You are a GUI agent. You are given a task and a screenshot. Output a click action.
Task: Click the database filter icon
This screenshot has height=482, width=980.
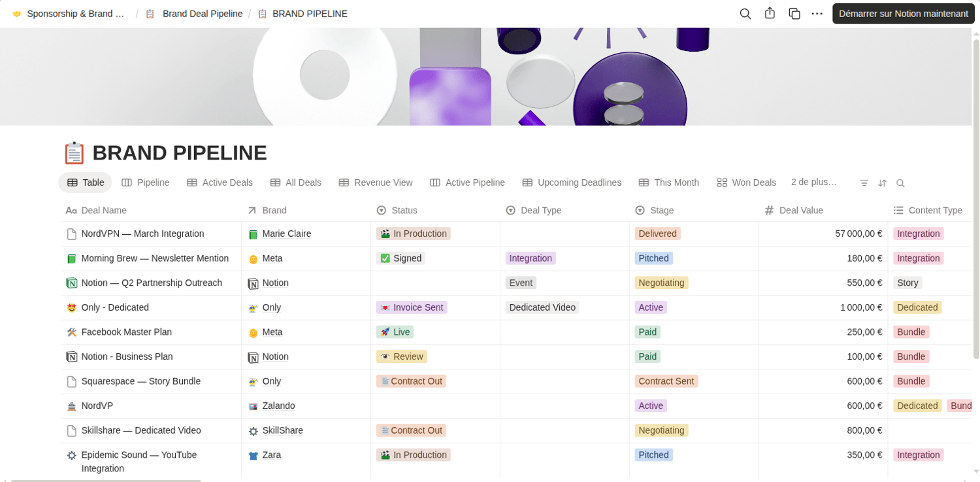click(864, 183)
